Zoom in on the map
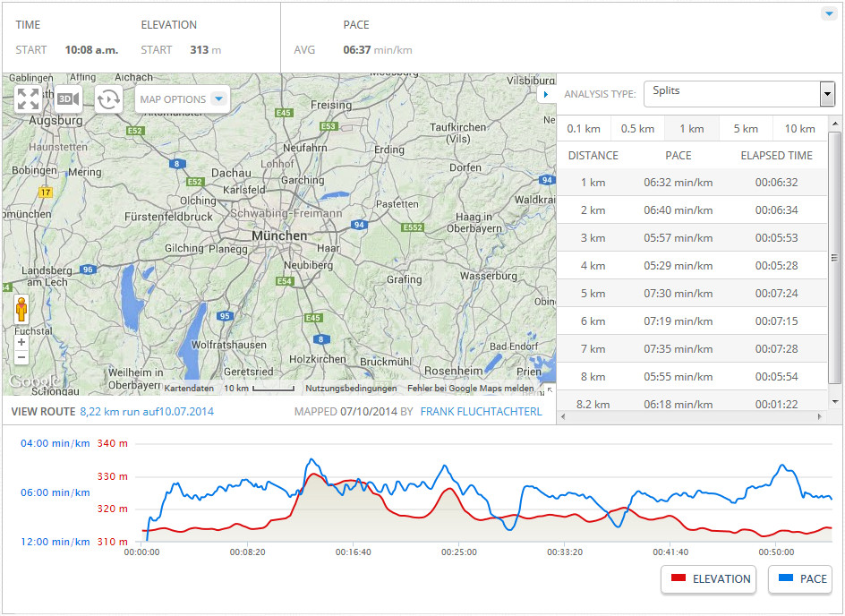 click(x=21, y=342)
